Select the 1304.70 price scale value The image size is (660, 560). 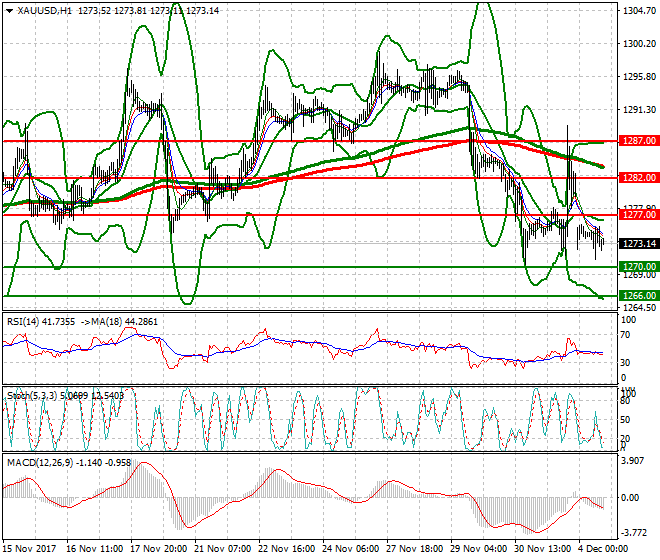click(639, 11)
